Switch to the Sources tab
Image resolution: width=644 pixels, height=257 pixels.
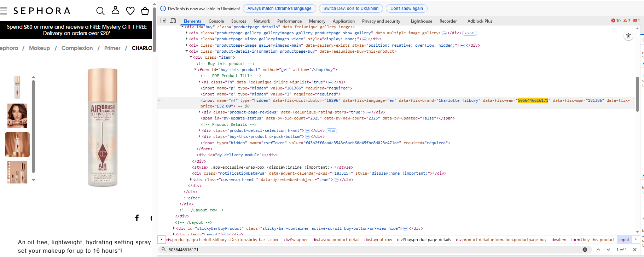point(239,21)
